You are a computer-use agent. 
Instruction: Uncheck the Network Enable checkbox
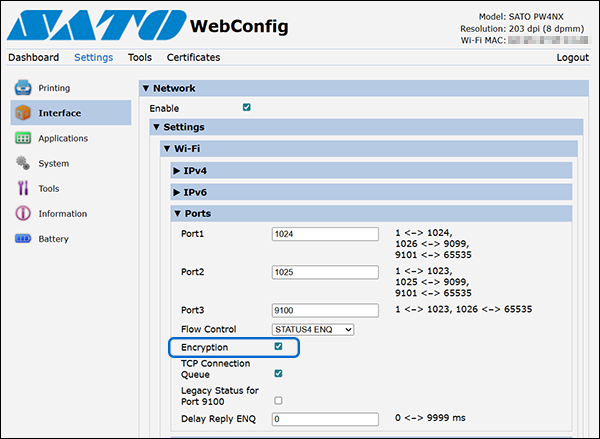(x=246, y=107)
